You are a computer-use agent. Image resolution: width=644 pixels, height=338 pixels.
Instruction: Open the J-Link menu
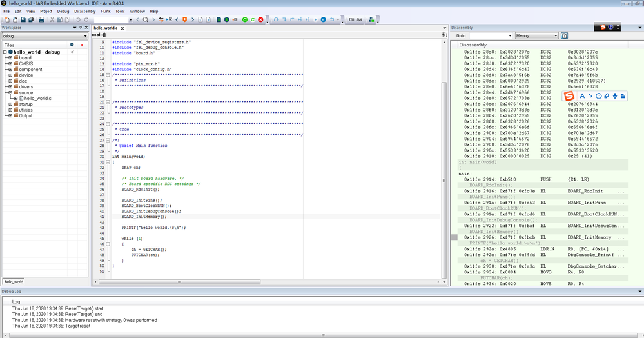[x=106, y=11]
